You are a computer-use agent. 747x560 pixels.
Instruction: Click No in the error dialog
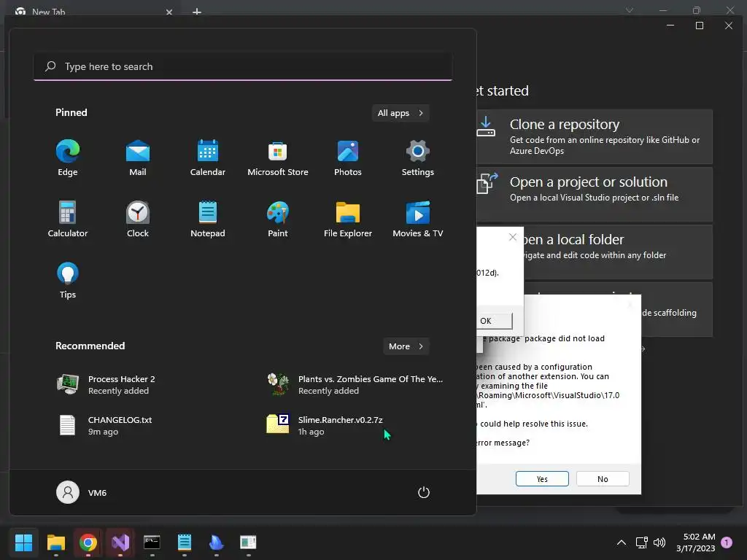coord(603,479)
